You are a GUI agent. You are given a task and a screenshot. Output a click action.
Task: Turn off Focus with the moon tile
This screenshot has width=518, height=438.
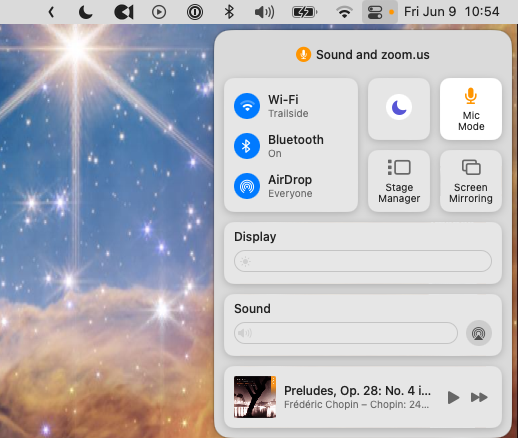(399, 109)
